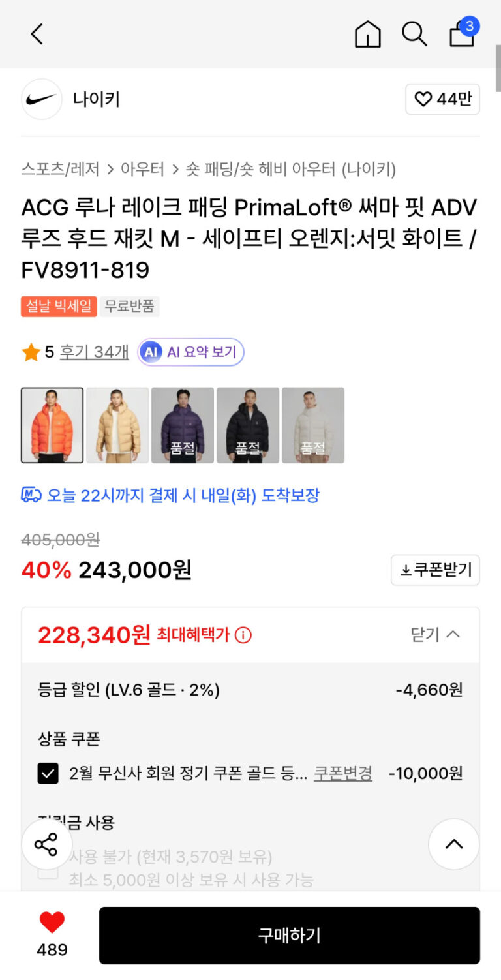Download coupon with 쿠폰받기 button

435,570
